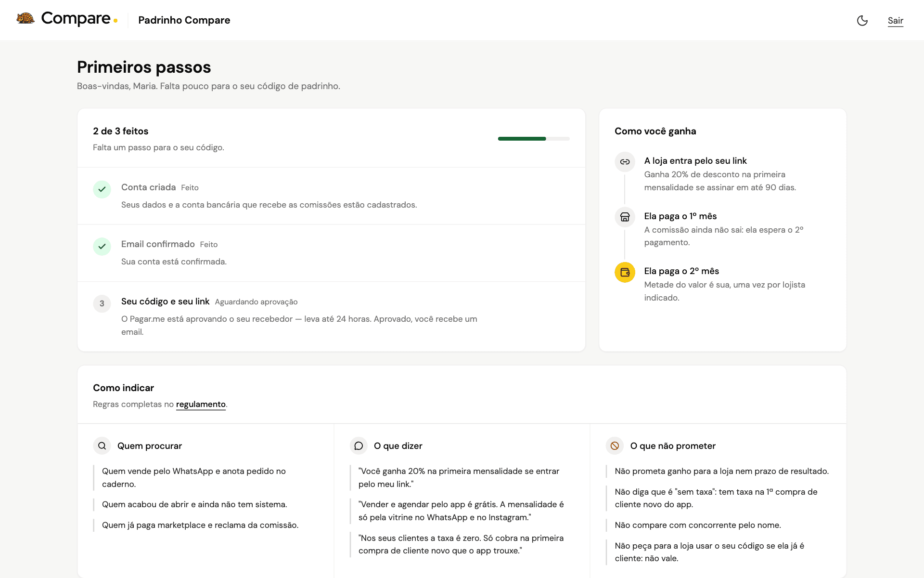Click "Não compare com concorrente pelo nome."

[x=698, y=525]
